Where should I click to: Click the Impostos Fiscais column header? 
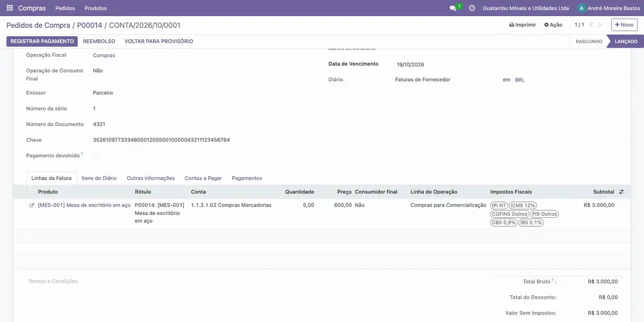511,192
